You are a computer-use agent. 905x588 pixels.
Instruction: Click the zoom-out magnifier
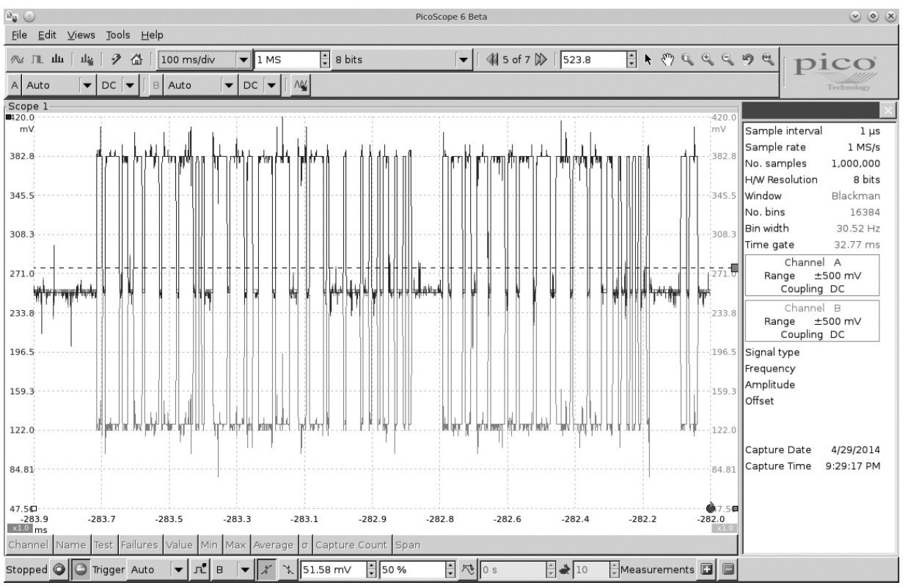727,59
